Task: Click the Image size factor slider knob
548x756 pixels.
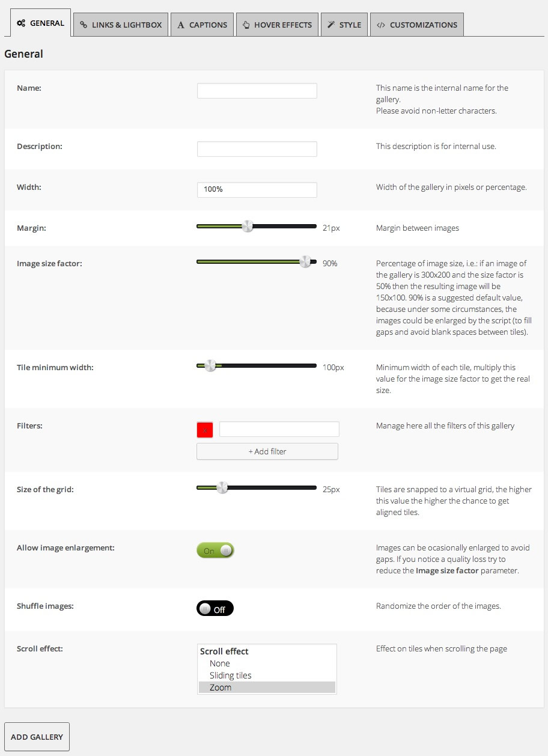Action: 305,261
